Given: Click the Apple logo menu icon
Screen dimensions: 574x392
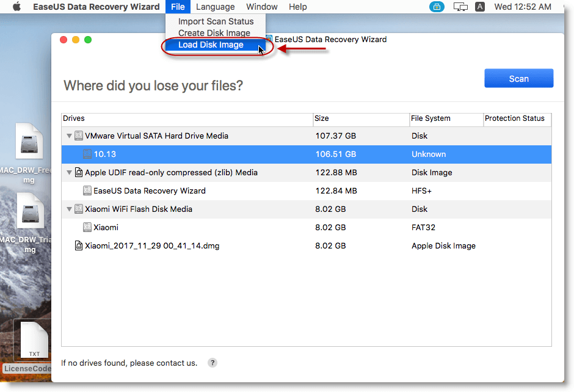Looking at the screenshot, I should [16, 7].
